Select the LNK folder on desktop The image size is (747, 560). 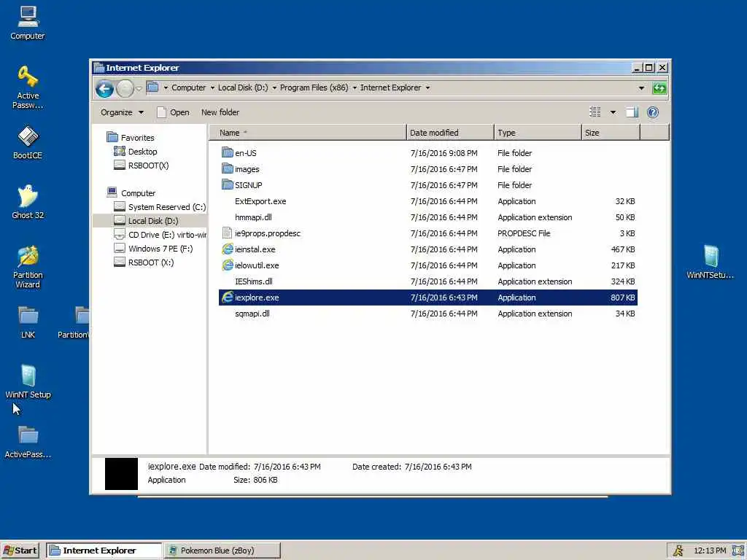(x=28, y=322)
